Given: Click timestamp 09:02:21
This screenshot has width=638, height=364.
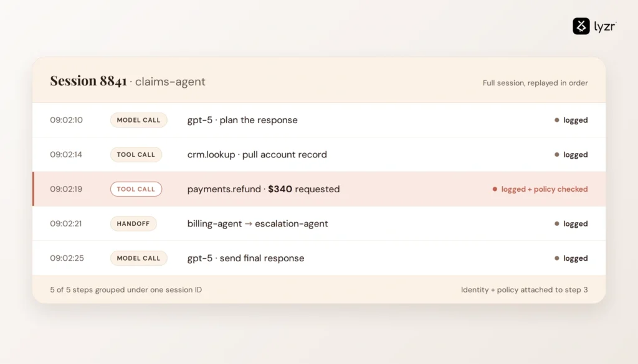Looking at the screenshot, I should pyautogui.click(x=66, y=223).
